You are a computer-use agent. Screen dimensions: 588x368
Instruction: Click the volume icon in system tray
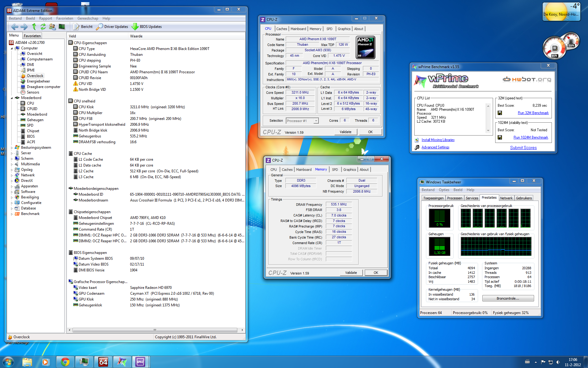558,362
